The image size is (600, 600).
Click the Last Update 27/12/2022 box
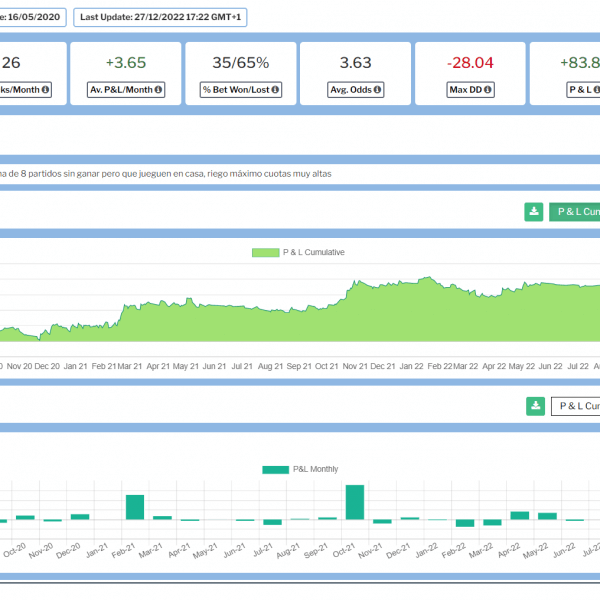tap(160, 17)
